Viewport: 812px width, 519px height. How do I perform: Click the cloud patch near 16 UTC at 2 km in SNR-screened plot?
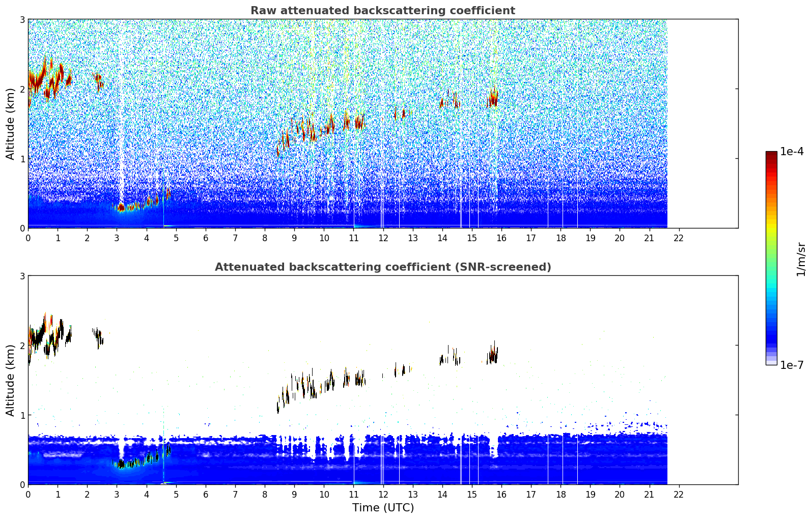click(x=492, y=354)
